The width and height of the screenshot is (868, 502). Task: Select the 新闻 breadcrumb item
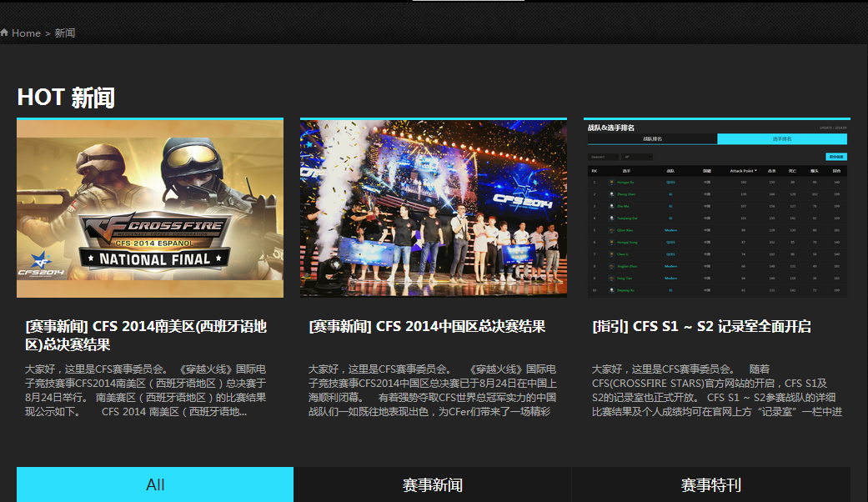coord(65,33)
